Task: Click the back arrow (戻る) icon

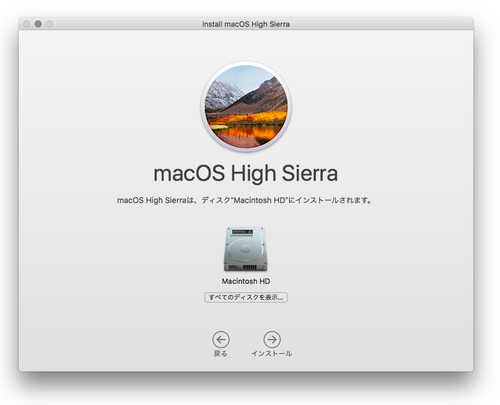Action: point(221,339)
